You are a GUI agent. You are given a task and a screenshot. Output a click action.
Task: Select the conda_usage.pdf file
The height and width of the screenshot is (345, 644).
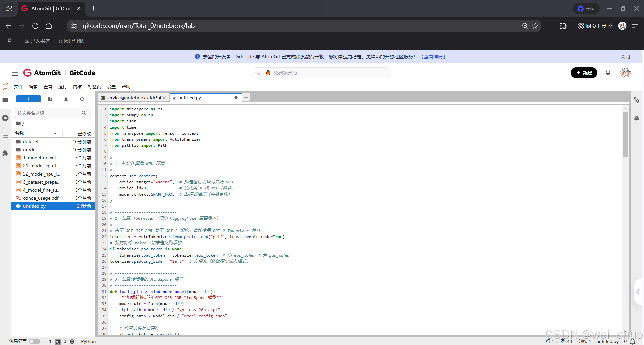(x=53, y=198)
